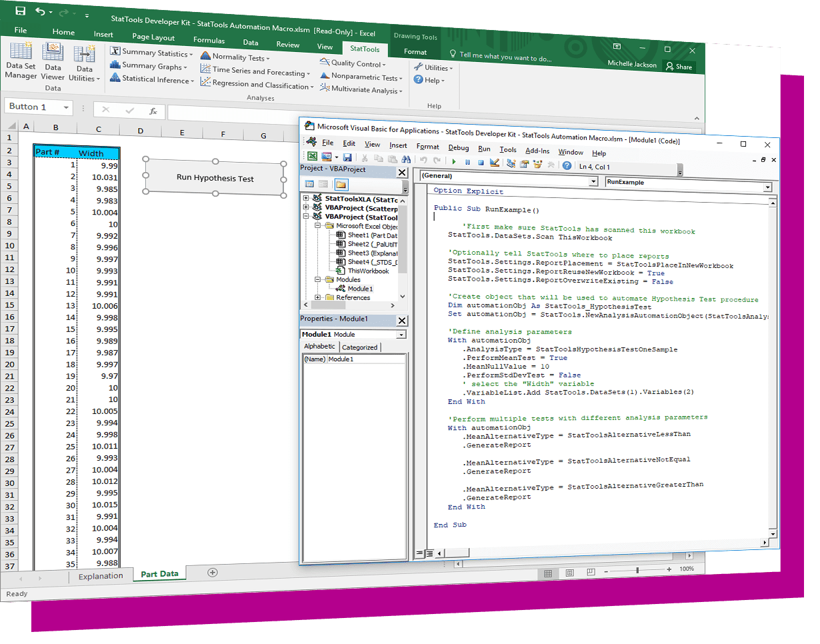The width and height of the screenshot is (820, 644).
Task: Toggle Folders view in Project pane
Action: coord(341,184)
